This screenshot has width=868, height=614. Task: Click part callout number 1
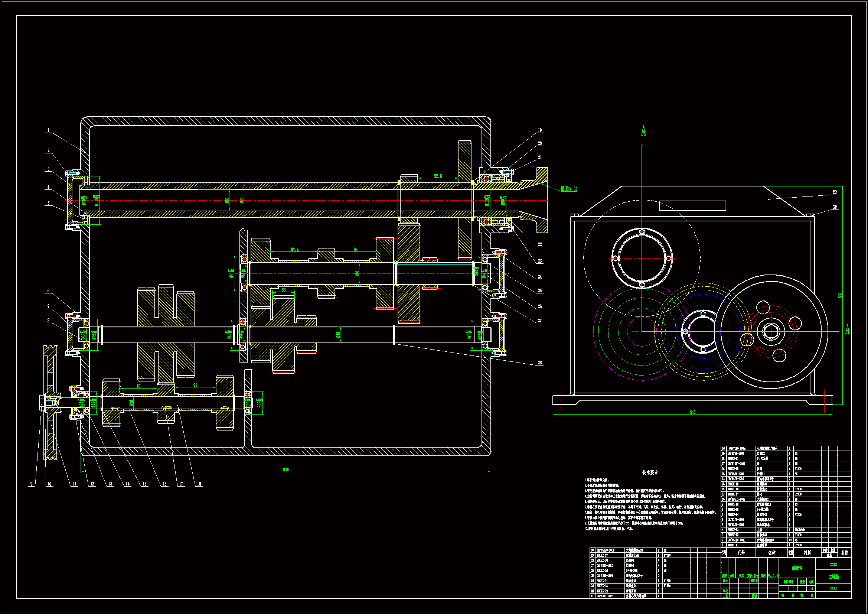tap(48, 130)
